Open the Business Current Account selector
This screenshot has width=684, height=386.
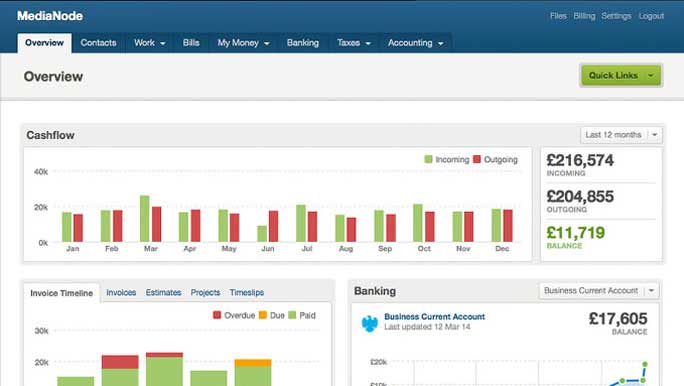599,290
